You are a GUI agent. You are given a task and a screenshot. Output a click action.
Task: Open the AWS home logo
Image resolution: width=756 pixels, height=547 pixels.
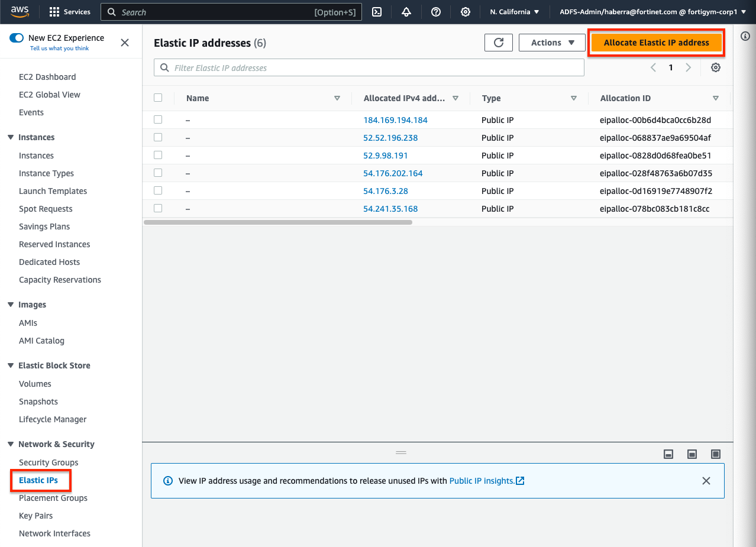click(20, 12)
